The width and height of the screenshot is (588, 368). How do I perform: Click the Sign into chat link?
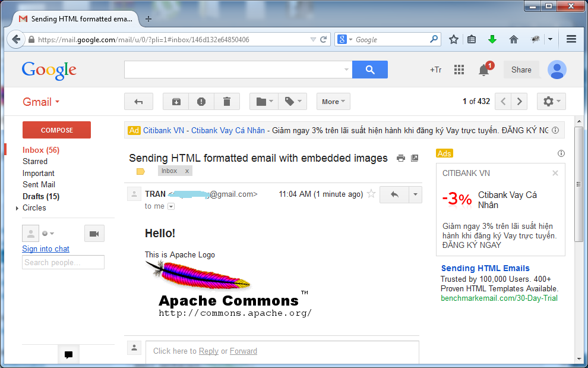pos(46,249)
